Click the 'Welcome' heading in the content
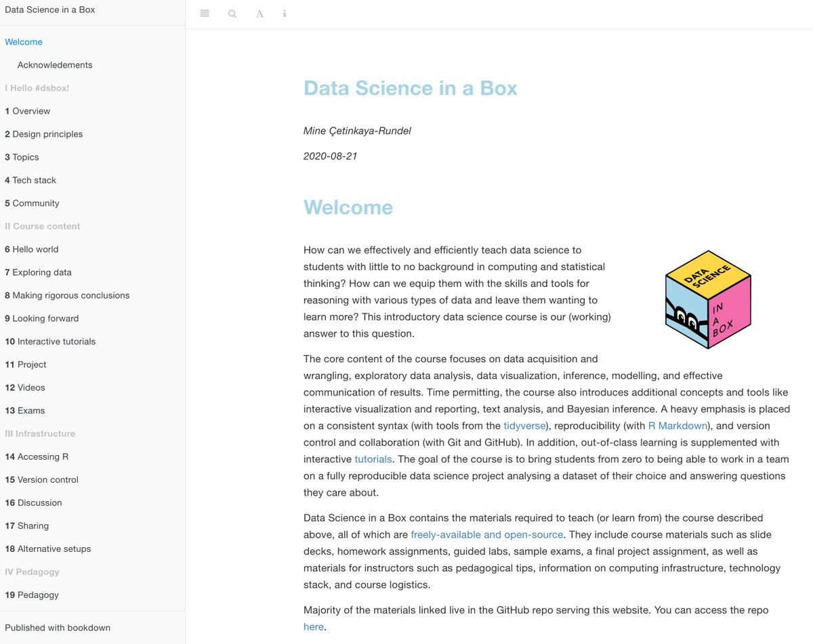813x644 pixels. (x=348, y=207)
